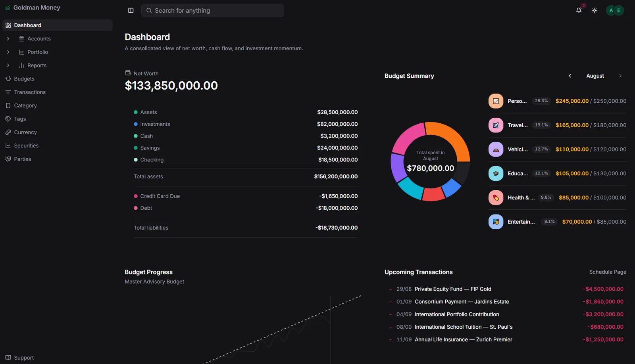Click the Education graduation cap icon

(496, 174)
